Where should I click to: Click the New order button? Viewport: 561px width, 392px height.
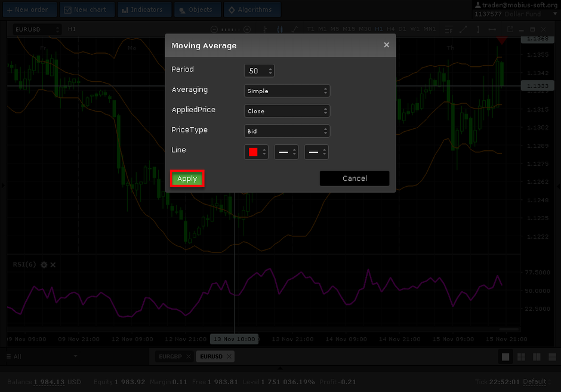coord(30,10)
